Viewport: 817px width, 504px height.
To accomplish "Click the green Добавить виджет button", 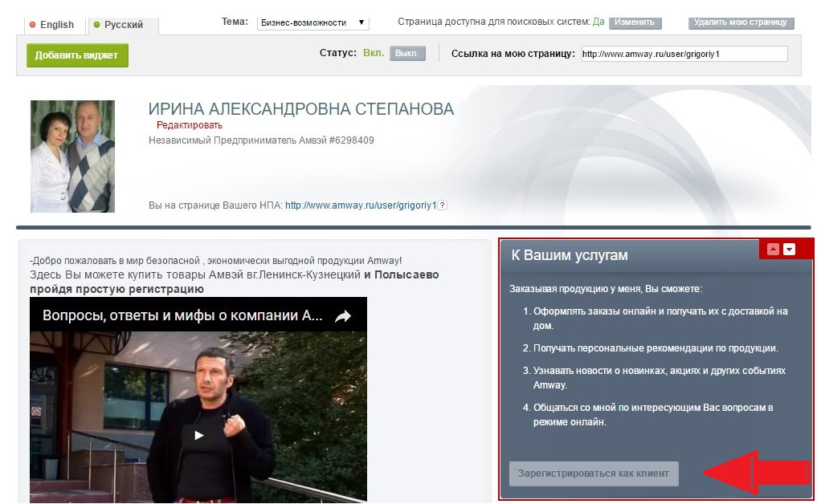I will pyautogui.click(x=77, y=55).
